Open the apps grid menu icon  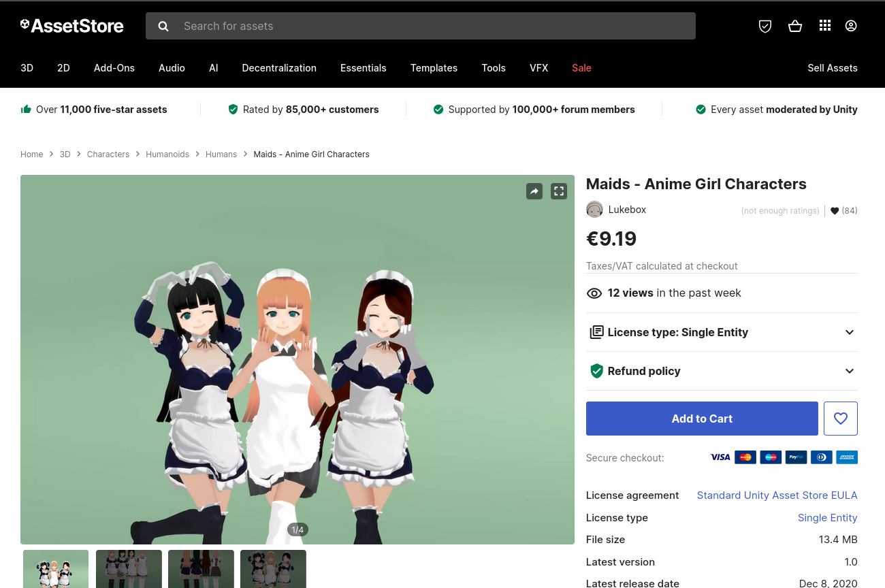tap(825, 26)
